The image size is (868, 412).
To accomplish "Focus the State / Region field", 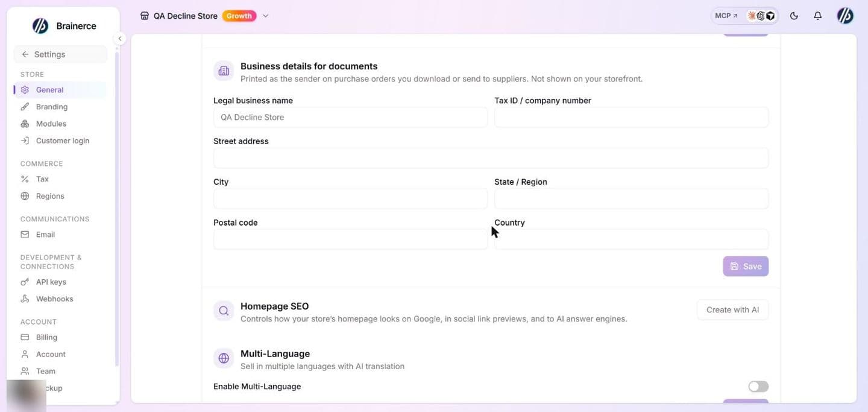I will pos(631,198).
